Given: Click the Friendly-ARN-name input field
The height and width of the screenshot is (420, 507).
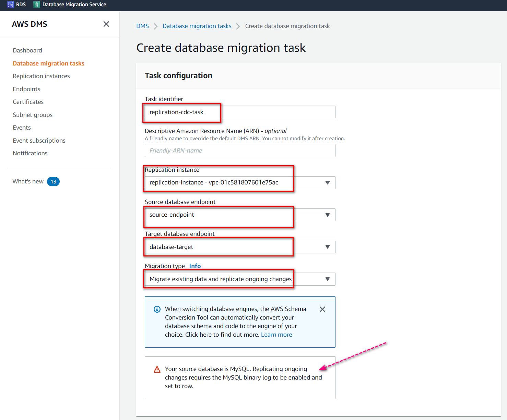Looking at the screenshot, I should click(x=240, y=151).
